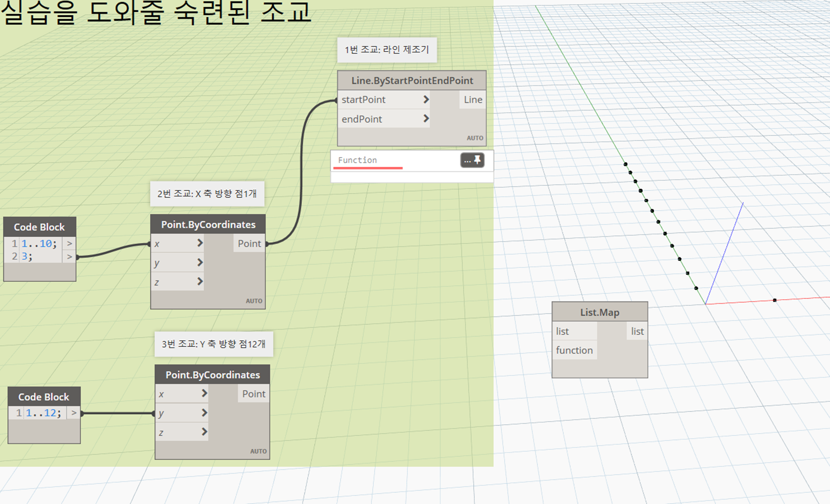Click the code line '1..12;'
Screen dimensions: 830x504
coord(44,413)
